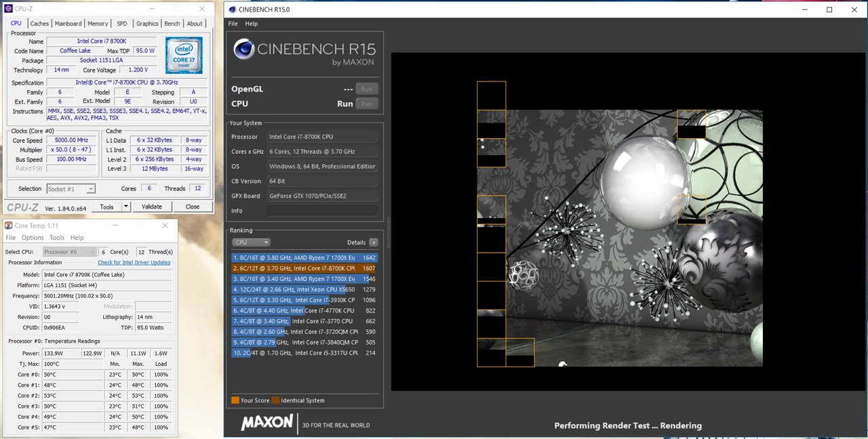868x439 pixels.
Task: Click the Core Speed value 5000.00 MHz
Action: coord(73,140)
